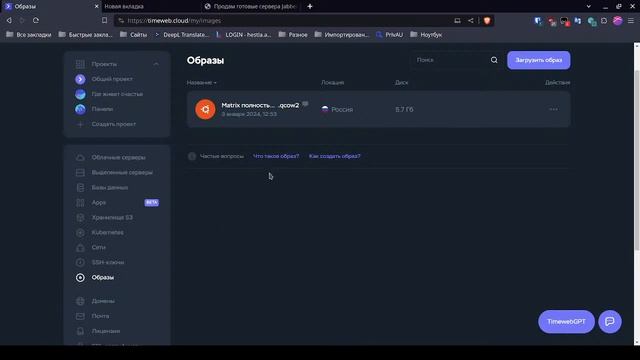
Task: Click the browser reload button
Action: tap(36, 20)
